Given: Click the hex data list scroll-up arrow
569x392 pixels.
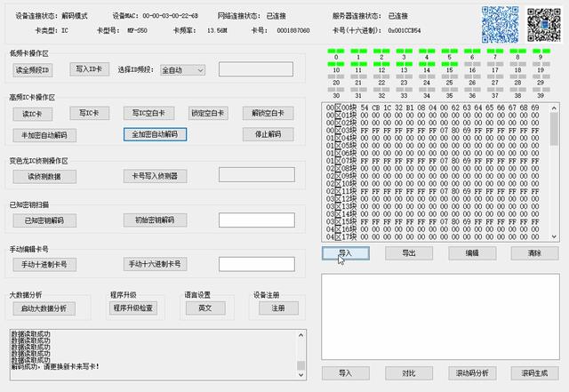Looking at the screenshot, I should [554, 108].
